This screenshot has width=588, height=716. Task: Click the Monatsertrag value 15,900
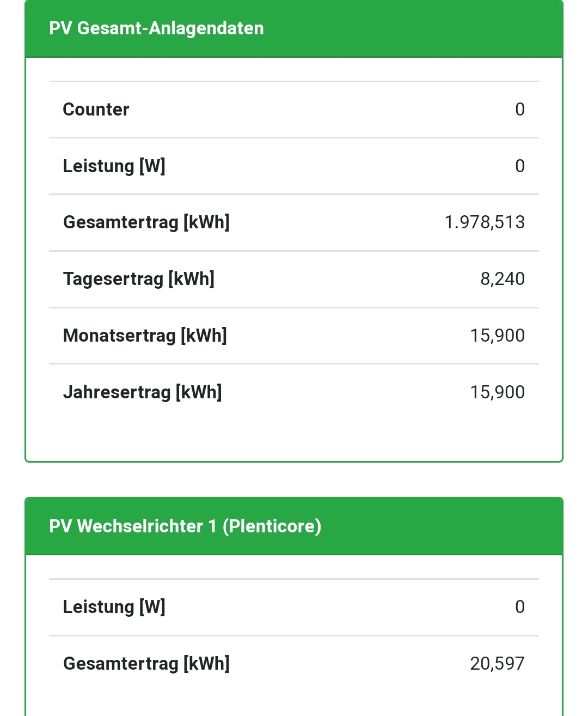click(497, 336)
